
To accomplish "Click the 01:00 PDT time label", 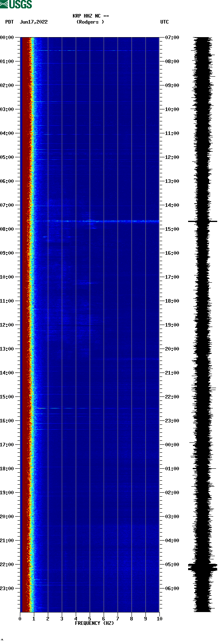I will click(x=7, y=61).
